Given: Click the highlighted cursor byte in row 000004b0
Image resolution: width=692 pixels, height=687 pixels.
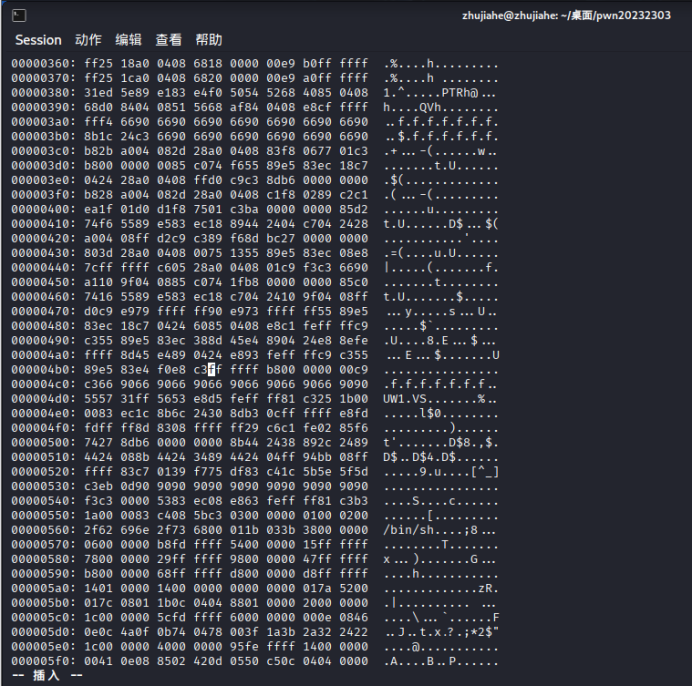Looking at the screenshot, I should (211, 369).
